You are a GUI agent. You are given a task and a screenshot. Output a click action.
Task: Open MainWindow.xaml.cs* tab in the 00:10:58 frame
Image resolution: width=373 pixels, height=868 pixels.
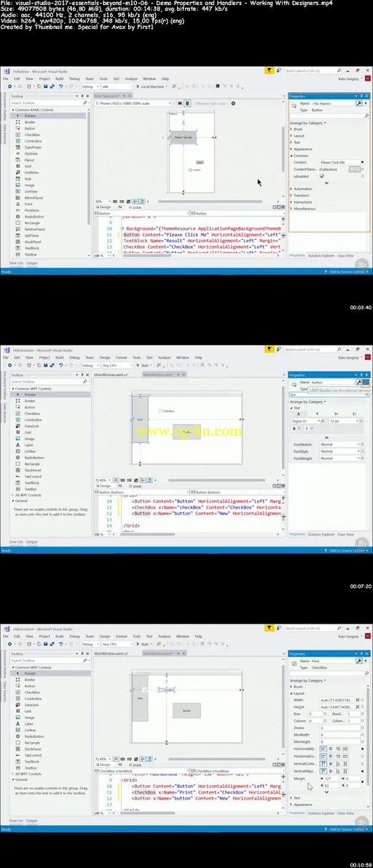click(x=112, y=653)
